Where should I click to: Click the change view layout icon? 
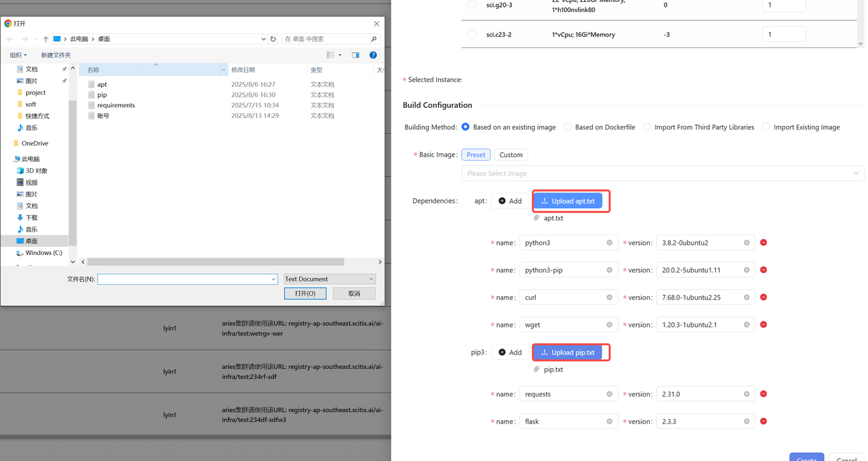point(330,55)
